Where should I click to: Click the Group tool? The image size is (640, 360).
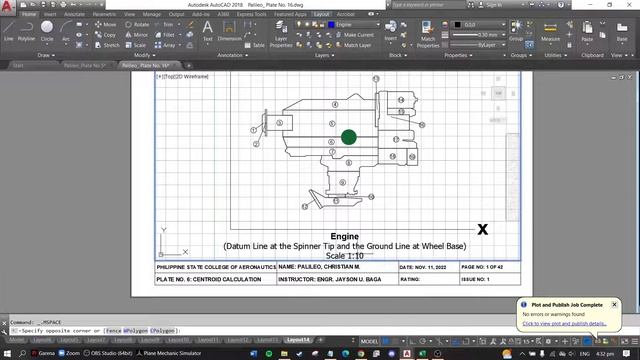[x=516, y=31]
